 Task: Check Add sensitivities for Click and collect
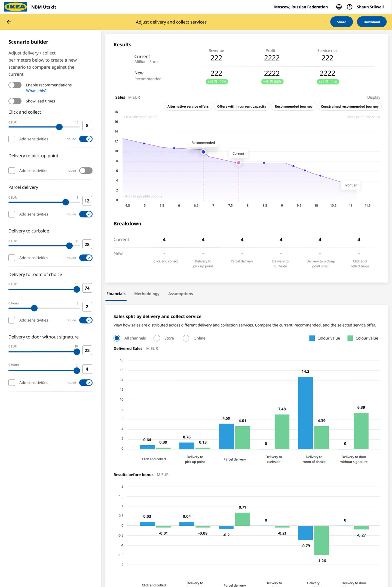tap(12, 139)
